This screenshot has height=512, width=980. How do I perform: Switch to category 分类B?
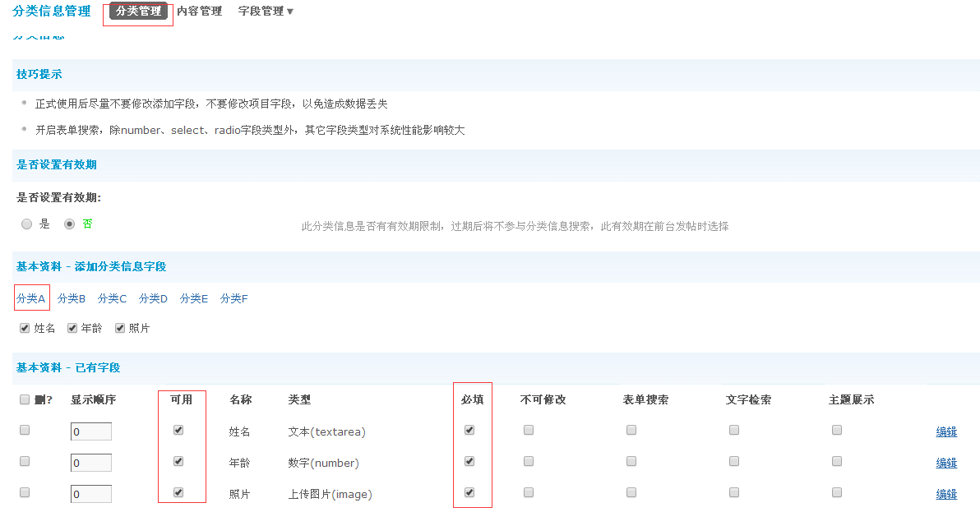[71, 298]
